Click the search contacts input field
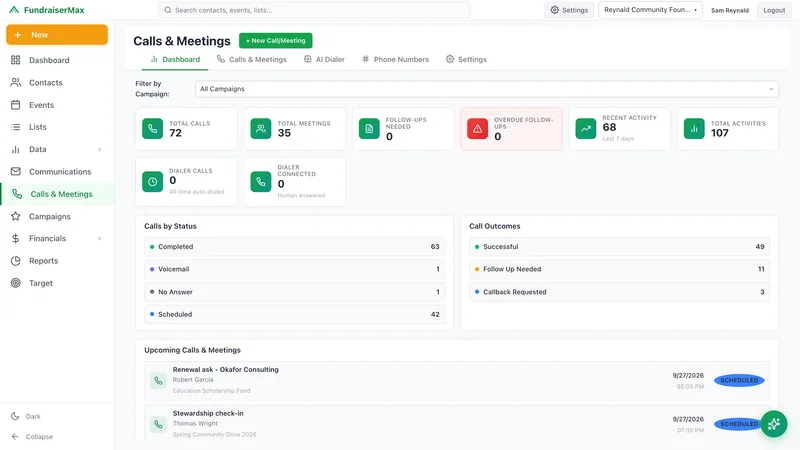Viewport: 800px width, 450px height. point(314,10)
